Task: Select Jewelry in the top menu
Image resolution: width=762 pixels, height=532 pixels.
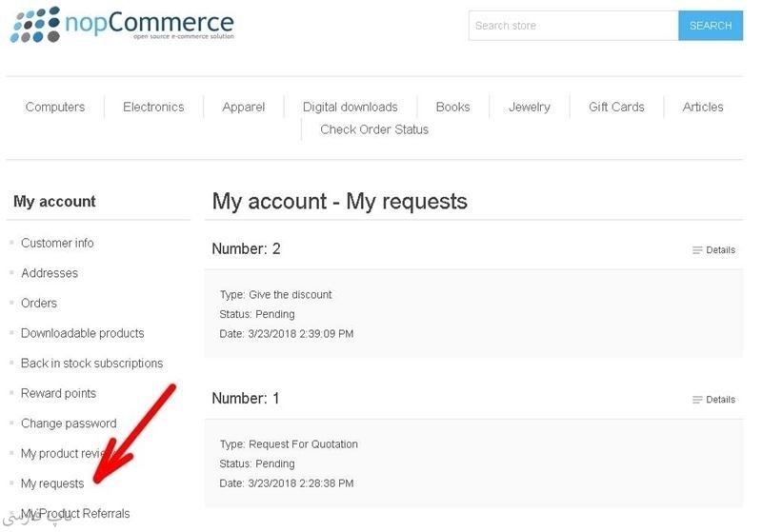Action: click(x=529, y=107)
